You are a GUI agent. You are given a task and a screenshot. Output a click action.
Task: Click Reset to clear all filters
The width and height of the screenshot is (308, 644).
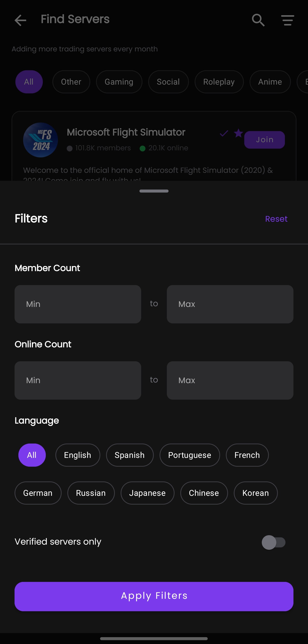tap(276, 218)
